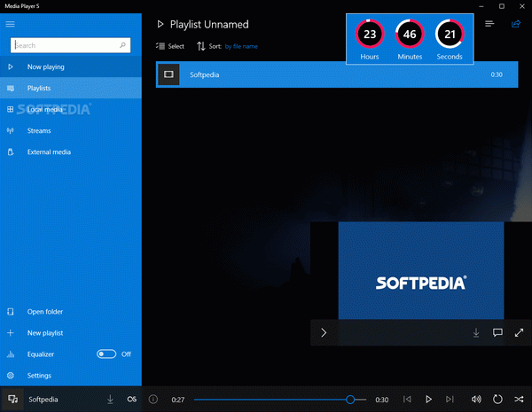Click the Seconds countdown circle
This screenshot has height=412, width=532.
tap(450, 34)
